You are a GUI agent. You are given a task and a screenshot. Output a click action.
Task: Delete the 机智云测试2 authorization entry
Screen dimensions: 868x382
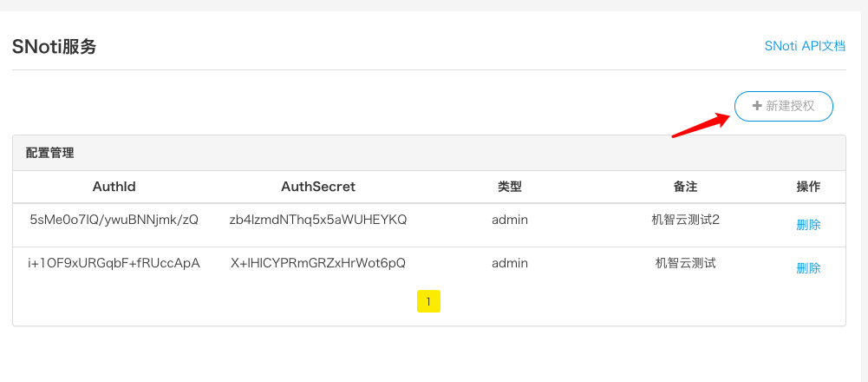tap(808, 224)
